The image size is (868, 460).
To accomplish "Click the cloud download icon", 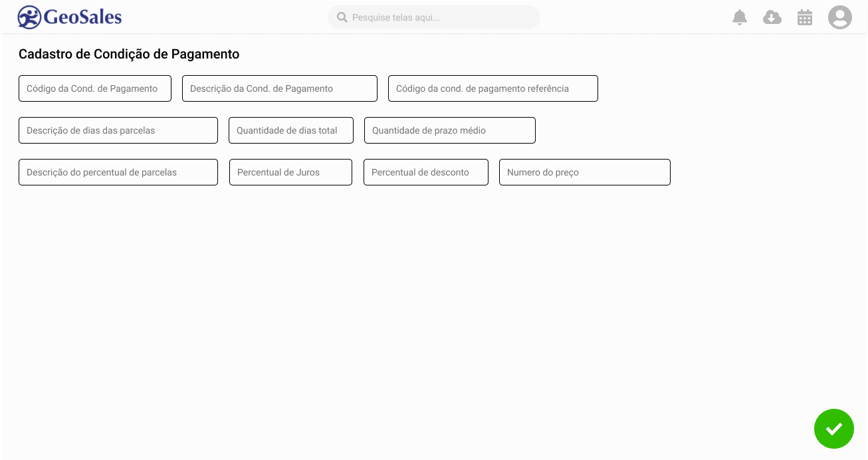I will 772,17.
